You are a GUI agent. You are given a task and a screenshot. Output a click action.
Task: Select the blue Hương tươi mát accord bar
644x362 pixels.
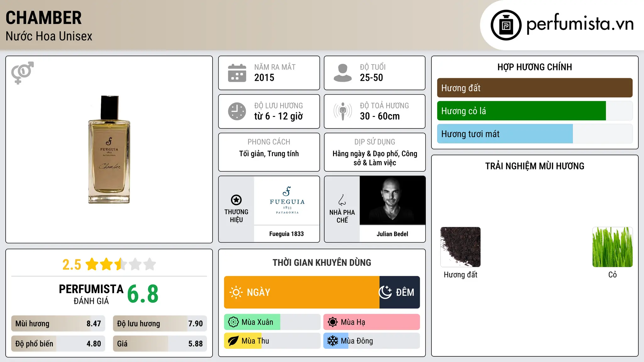(505, 134)
